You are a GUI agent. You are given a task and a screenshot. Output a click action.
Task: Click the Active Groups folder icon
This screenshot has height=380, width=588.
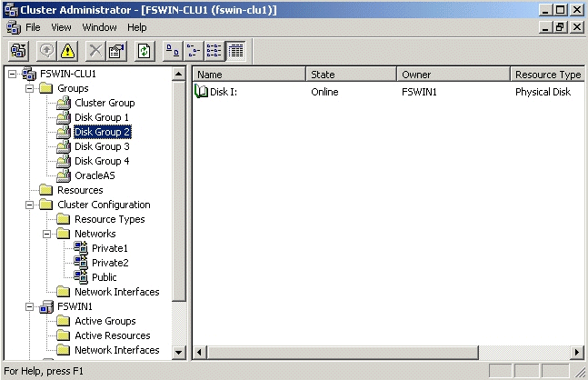[64, 321]
